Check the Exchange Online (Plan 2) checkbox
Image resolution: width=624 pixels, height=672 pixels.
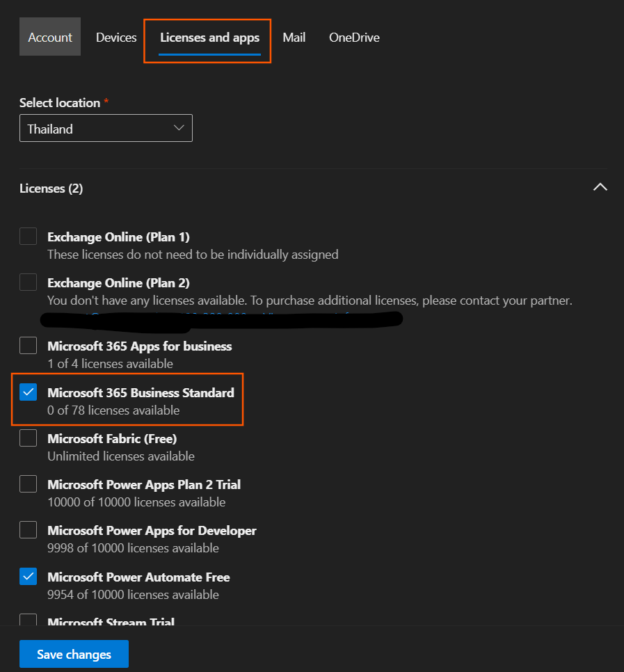[x=29, y=282]
